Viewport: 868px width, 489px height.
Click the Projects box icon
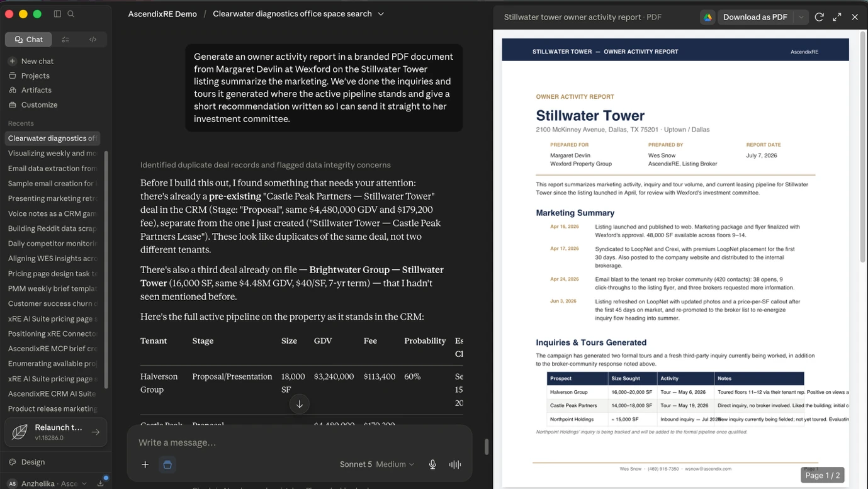tap(12, 76)
